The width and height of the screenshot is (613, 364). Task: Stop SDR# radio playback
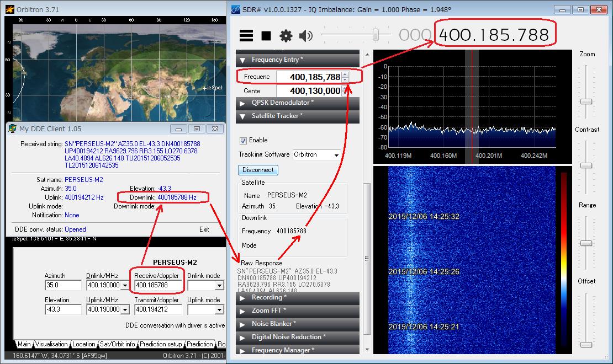tap(266, 36)
